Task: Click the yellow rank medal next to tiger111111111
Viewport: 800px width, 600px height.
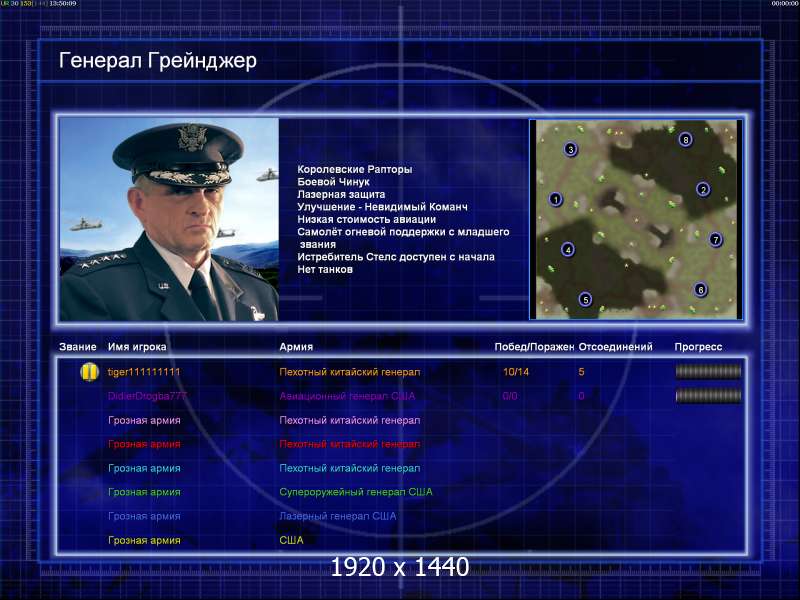Action: click(x=89, y=372)
